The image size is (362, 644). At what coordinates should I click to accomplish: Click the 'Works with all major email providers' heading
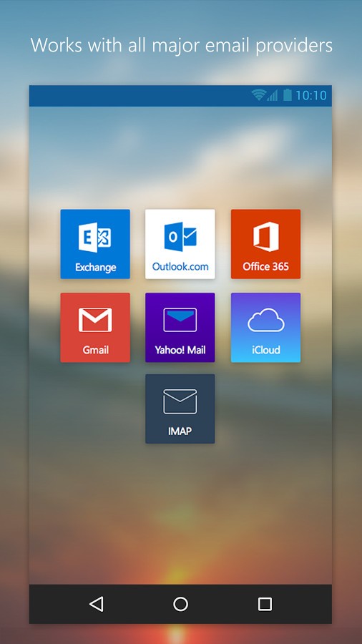coord(182,45)
